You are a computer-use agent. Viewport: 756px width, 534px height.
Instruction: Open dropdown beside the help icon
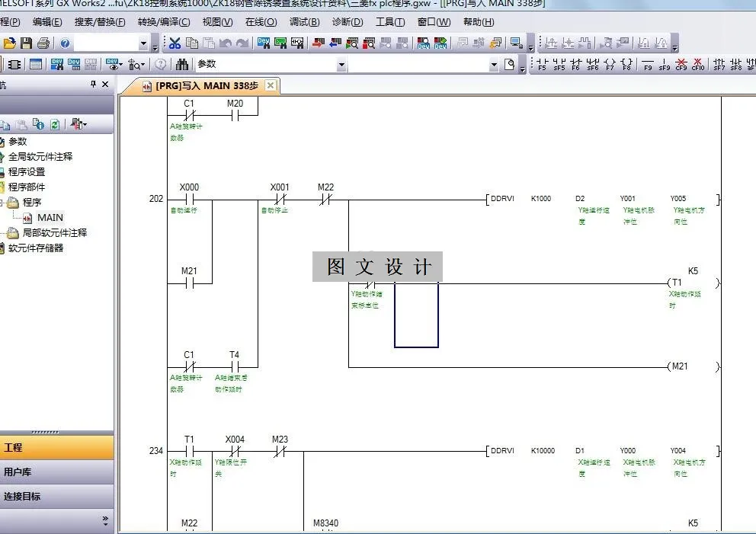coord(143,44)
